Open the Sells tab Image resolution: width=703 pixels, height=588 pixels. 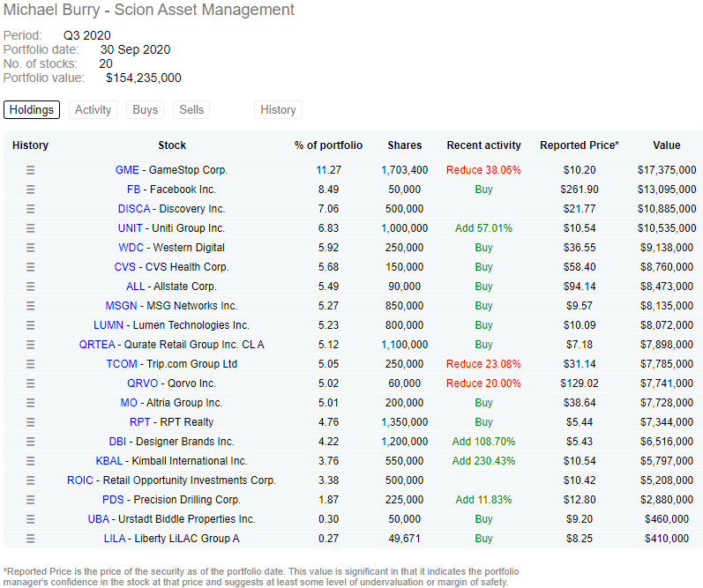(191, 110)
